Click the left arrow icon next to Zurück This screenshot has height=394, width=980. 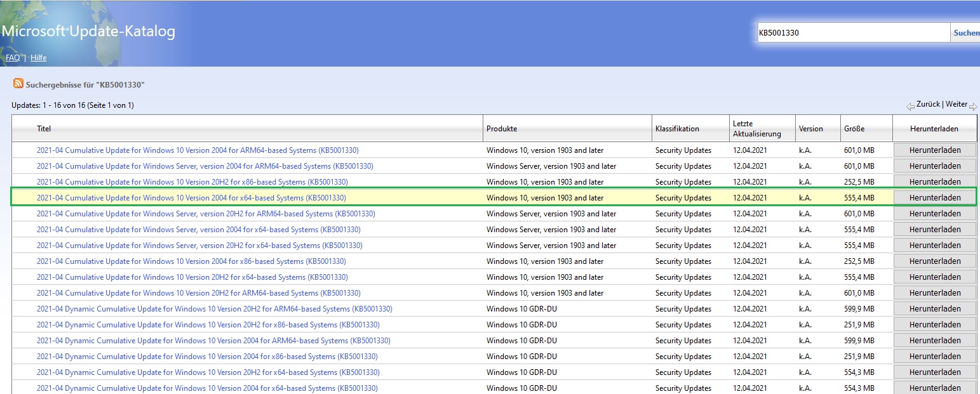tap(910, 106)
